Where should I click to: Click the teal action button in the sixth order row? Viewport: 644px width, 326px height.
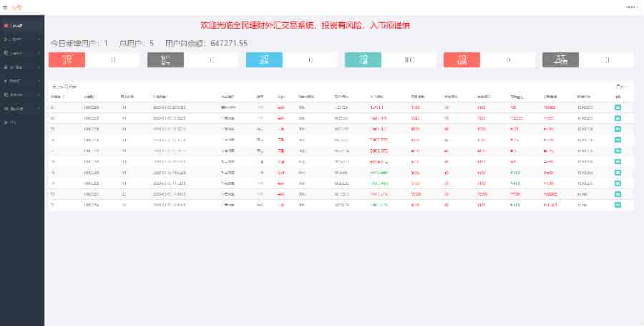618,161
